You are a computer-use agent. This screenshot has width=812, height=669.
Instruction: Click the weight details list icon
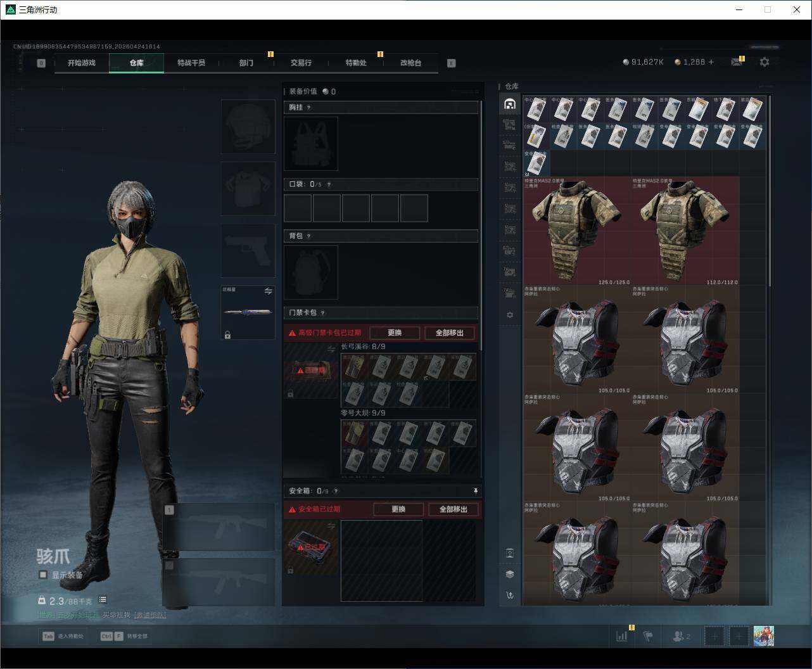coord(103,599)
